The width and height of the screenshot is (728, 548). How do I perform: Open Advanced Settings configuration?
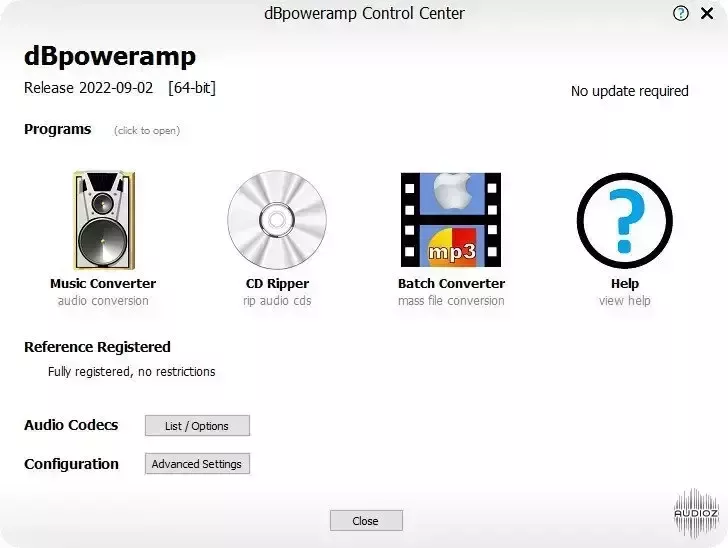tap(197, 463)
